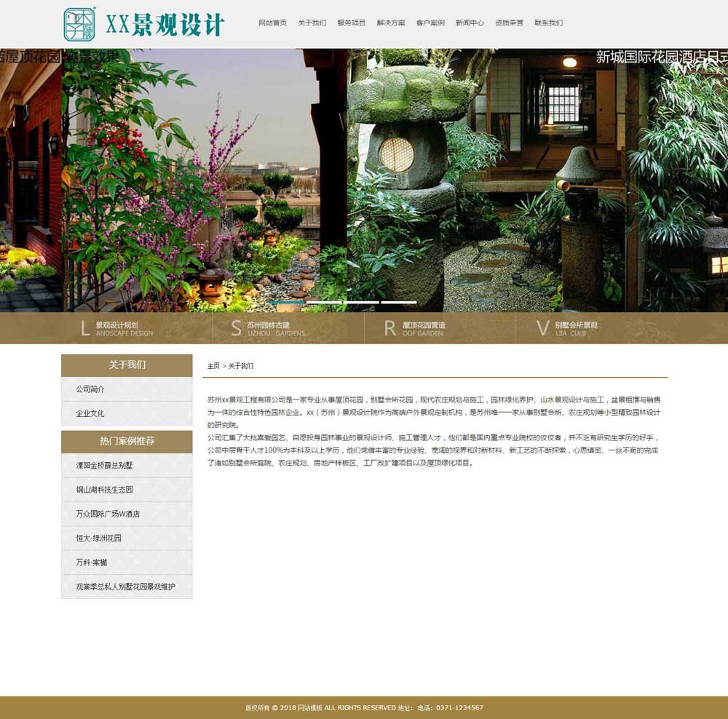This screenshot has width=728, height=719.
Task: Click 主页 in the breadcrumb
Action: [x=213, y=366]
